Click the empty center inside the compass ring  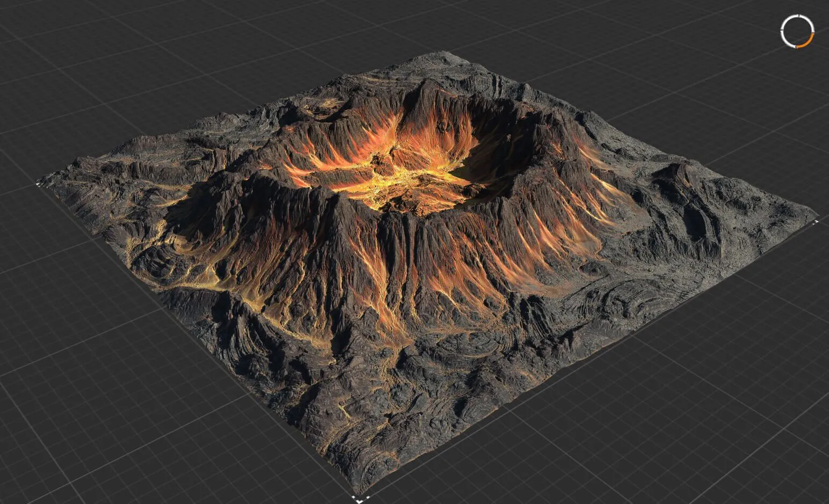tap(797, 31)
